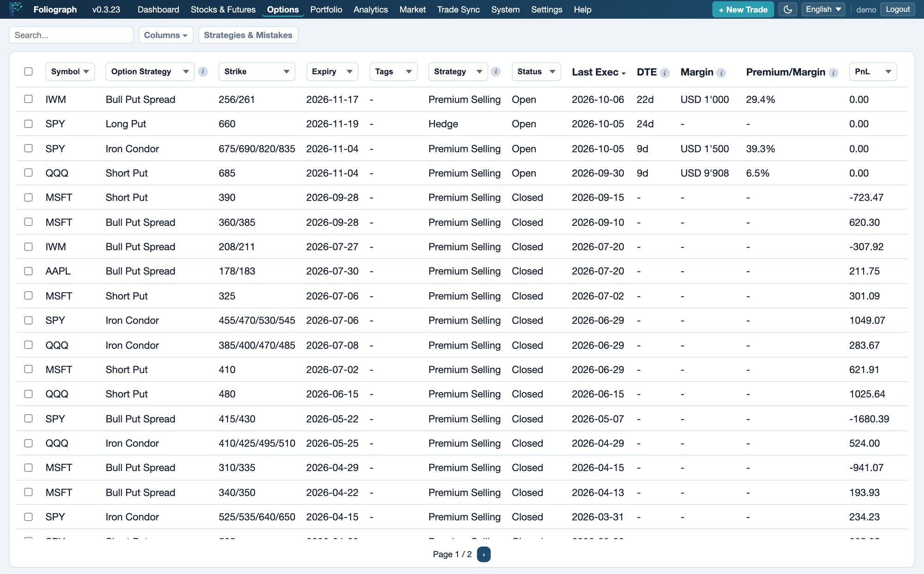Image resolution: width=924 pixels, height=574 pixels.
Task: Open the Expiry filter dropdown
Action: pyautogui.click(x=332, y=72)
